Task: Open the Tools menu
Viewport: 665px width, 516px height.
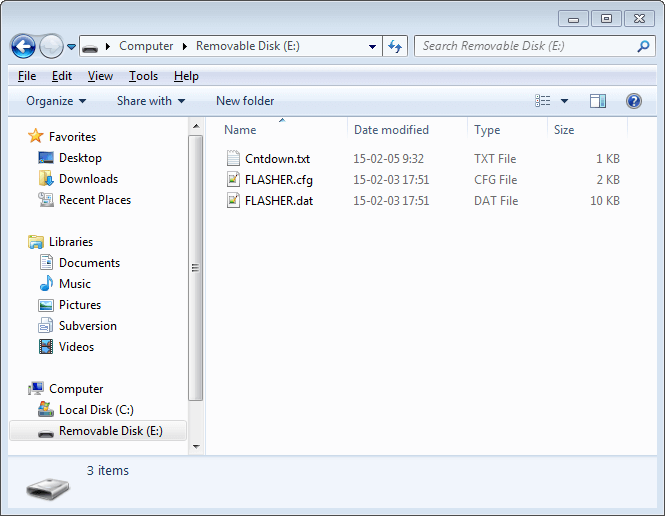Action: pos(143,76)
